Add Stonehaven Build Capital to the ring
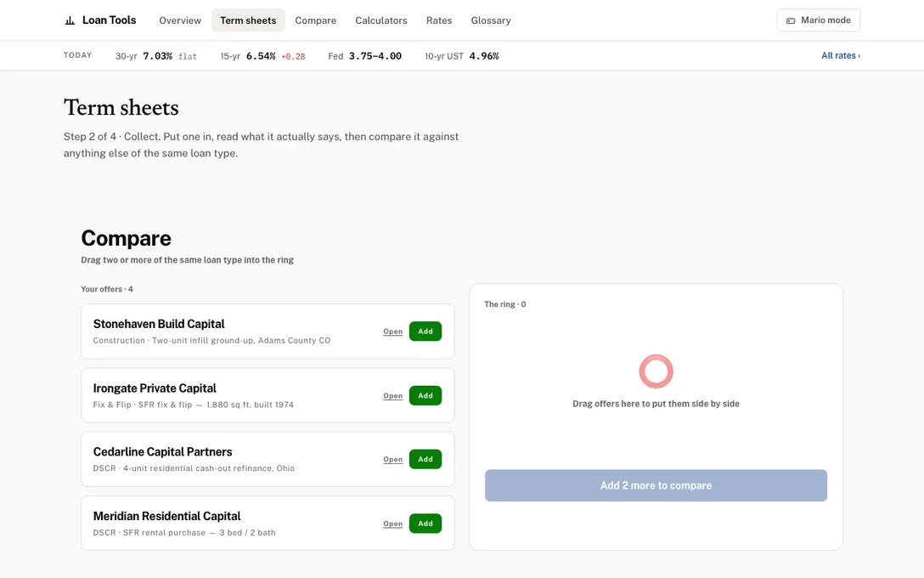Image resolution: width=924 pixels, height=578 pixels. click(425, 331)
